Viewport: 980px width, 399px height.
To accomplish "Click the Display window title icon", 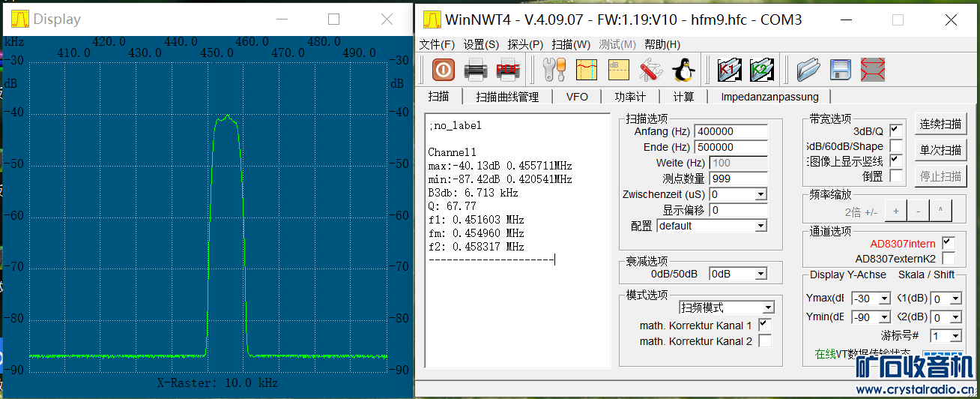I will tap(19, 19).
